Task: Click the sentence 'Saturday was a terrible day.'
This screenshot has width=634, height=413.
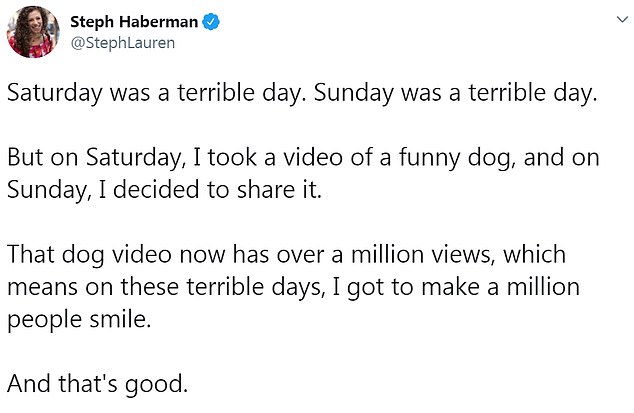Action: pos(155,93)
